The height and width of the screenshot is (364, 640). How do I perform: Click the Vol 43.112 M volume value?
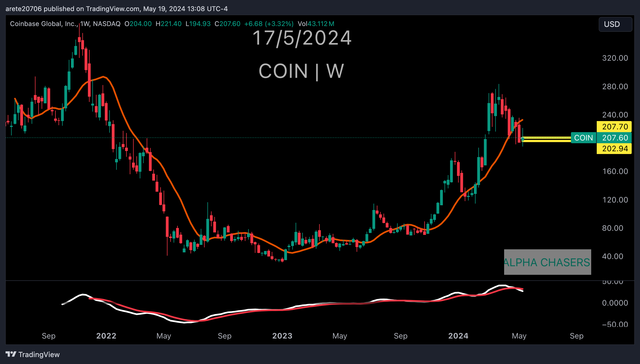click(316, 24)
